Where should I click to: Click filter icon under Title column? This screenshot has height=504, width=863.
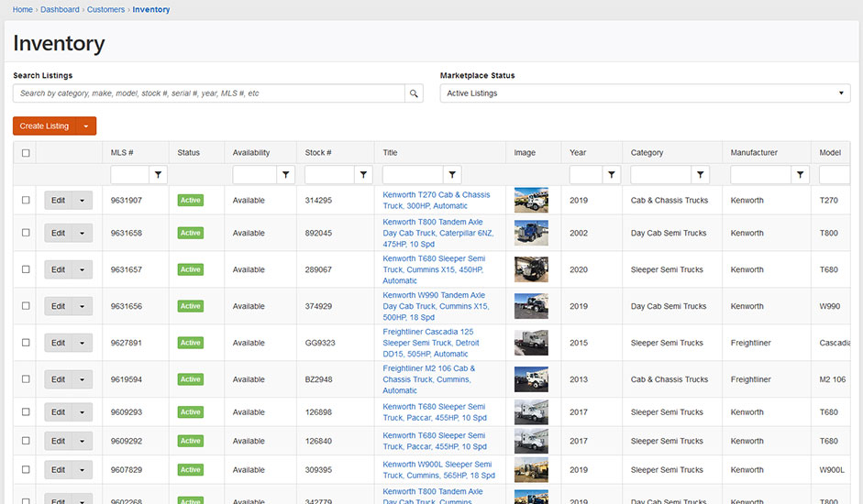click(x=452, y=174)
